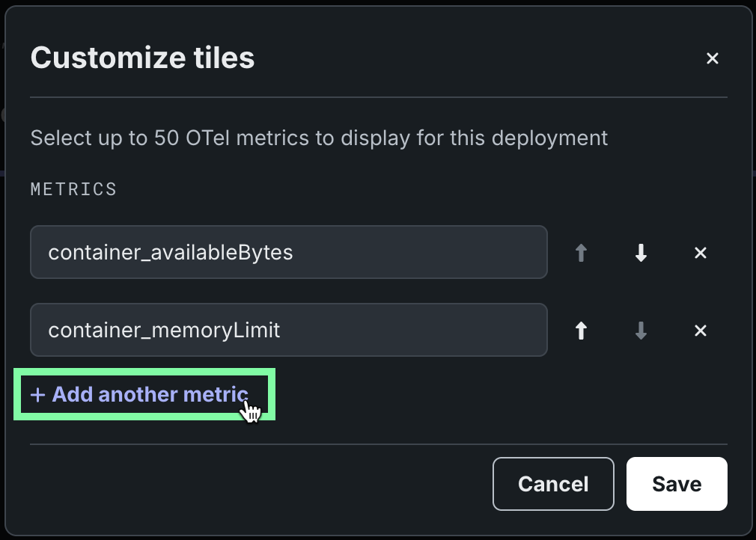This screenshot has width=756, height=540.
Task: Save the selected metrics
Action: coord(677,484)
